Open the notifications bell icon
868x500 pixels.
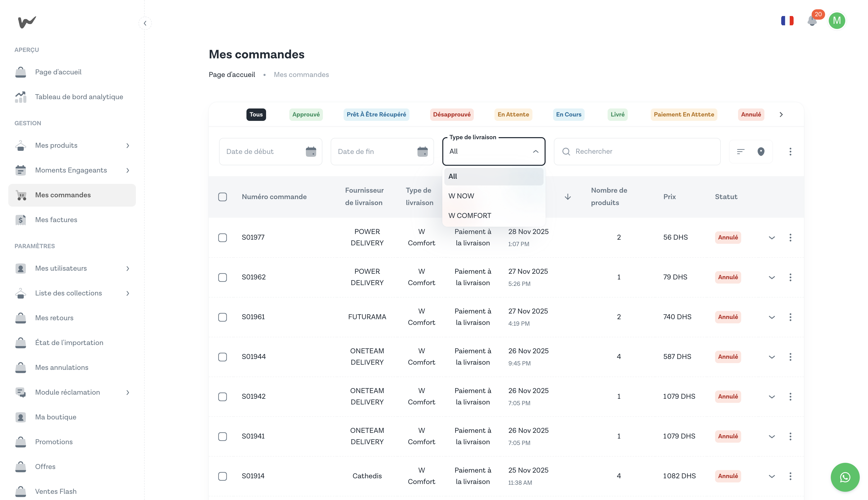[x=812, y=21]
